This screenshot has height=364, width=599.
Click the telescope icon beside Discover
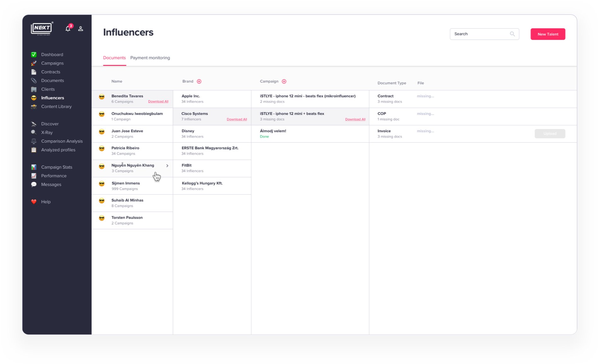tap(34, 124)
